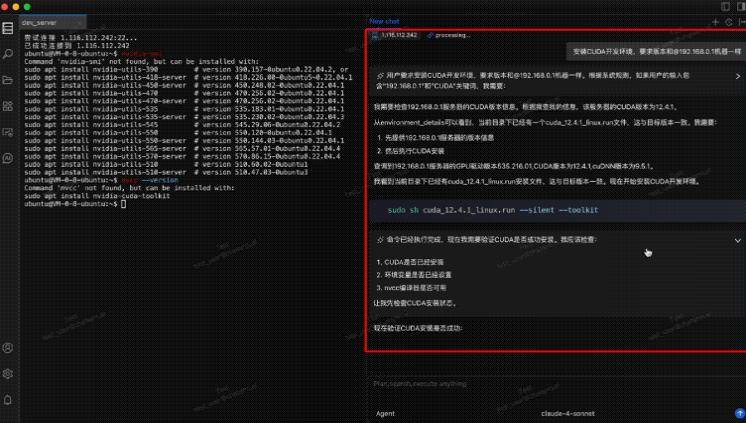Open the search sidebar icon
The width and height of the screenshot is (746, 423).
(x=8, y=54)
